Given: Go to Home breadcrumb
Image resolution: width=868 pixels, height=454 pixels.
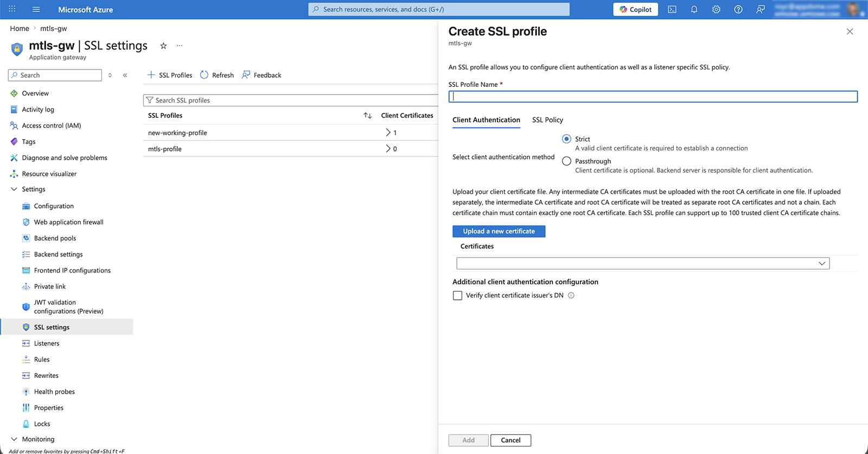Looking at the screenshot, I should point(20,29).
